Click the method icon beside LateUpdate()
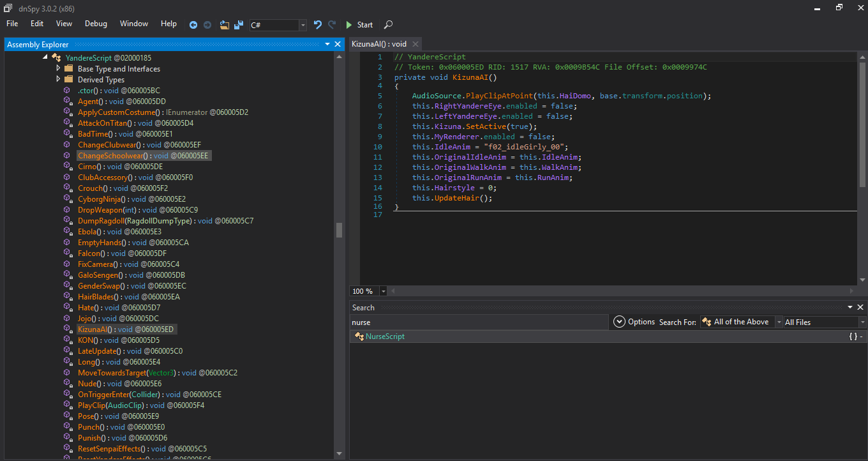868x461 pixels. click(x=67, y=351)
